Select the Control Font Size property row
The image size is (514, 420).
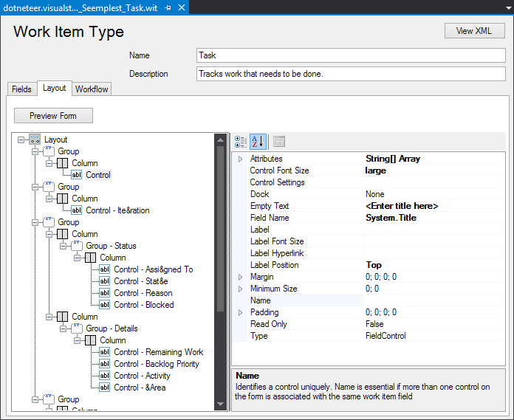369,171
